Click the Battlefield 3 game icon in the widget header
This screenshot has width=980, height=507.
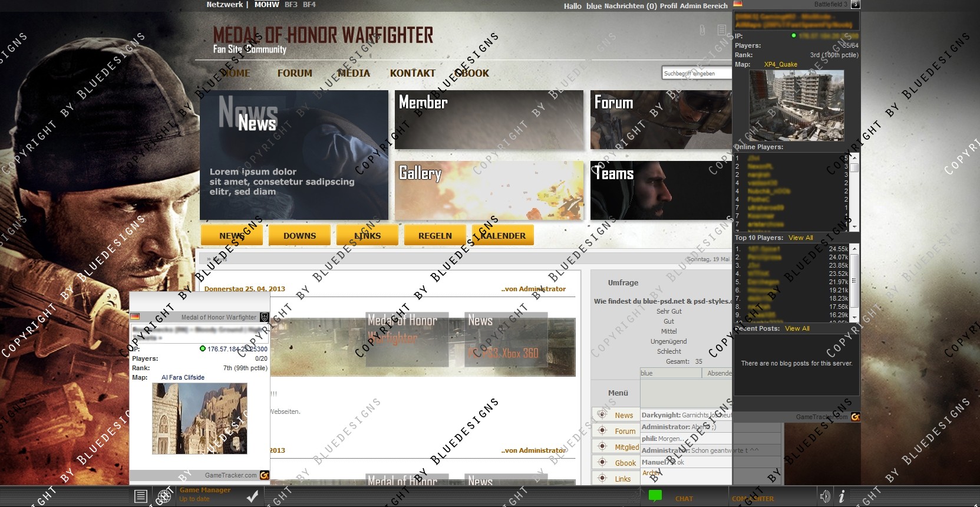[x=856, y=4]
